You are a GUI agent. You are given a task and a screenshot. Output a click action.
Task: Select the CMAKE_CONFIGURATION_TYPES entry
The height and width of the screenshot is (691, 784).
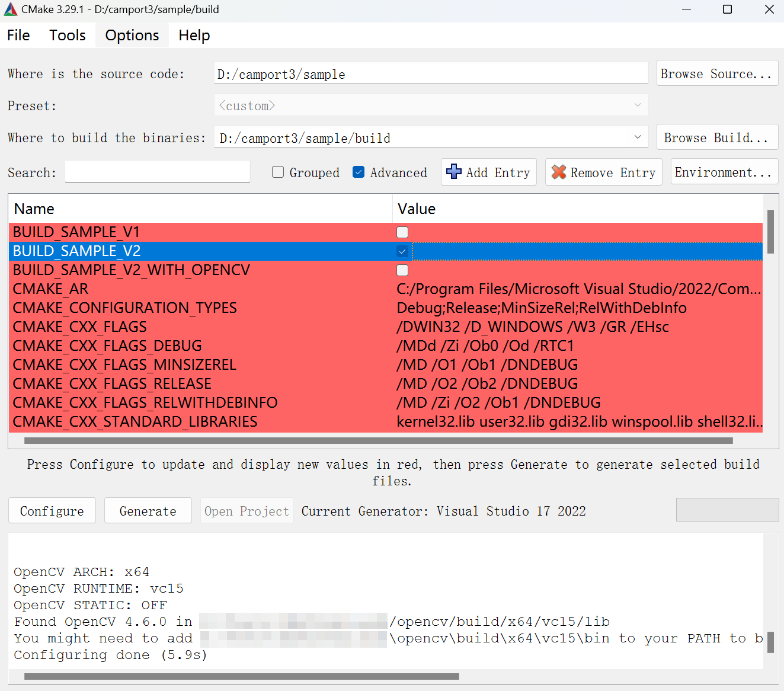[x=125, y=308]
